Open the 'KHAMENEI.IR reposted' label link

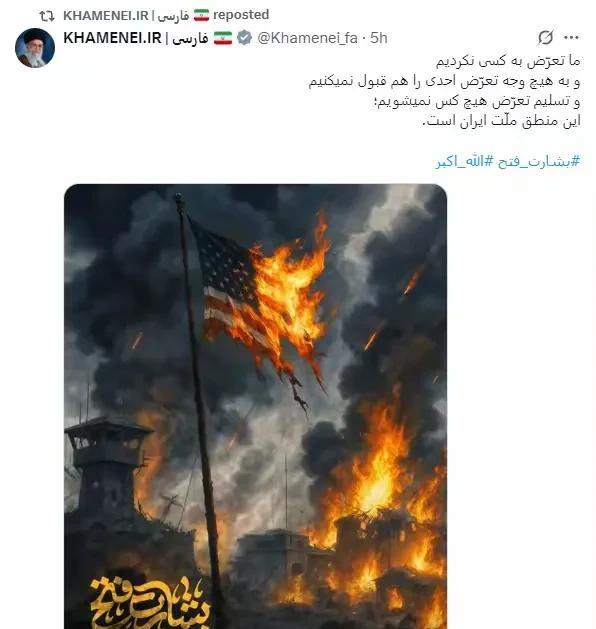166,15
